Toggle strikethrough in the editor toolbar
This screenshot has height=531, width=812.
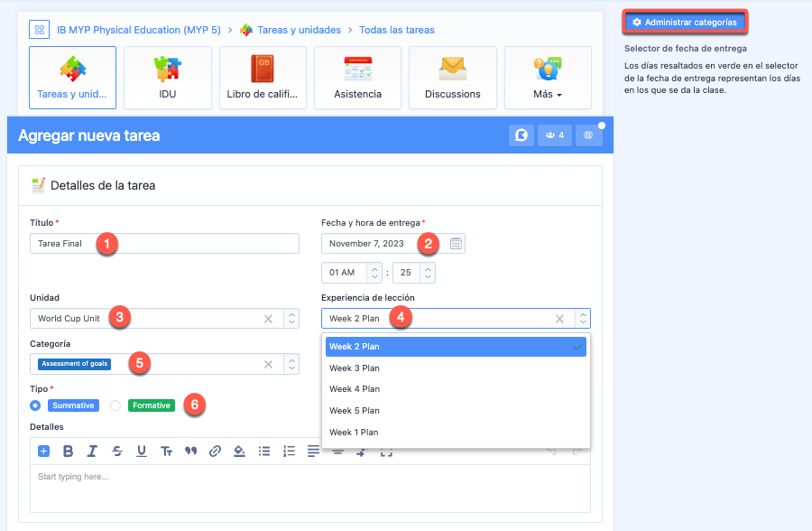pos(117,452)
